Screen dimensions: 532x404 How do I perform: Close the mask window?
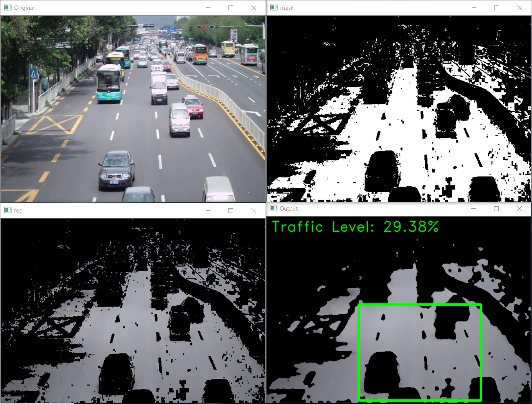point(520,8)
